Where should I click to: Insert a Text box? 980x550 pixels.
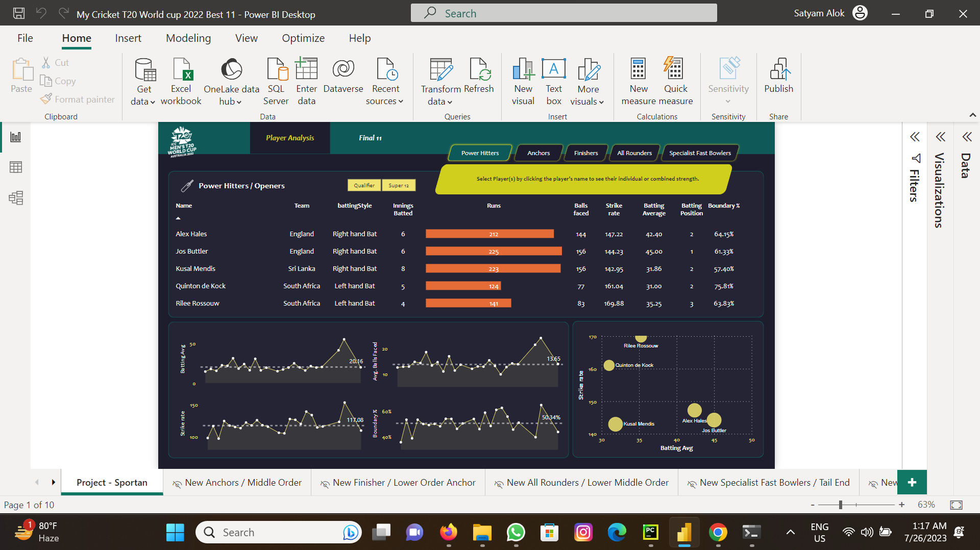point(553,81)
